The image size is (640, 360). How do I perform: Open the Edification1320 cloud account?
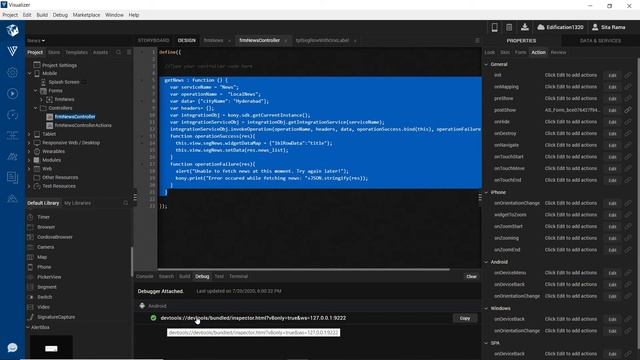[x=560, y=27]
